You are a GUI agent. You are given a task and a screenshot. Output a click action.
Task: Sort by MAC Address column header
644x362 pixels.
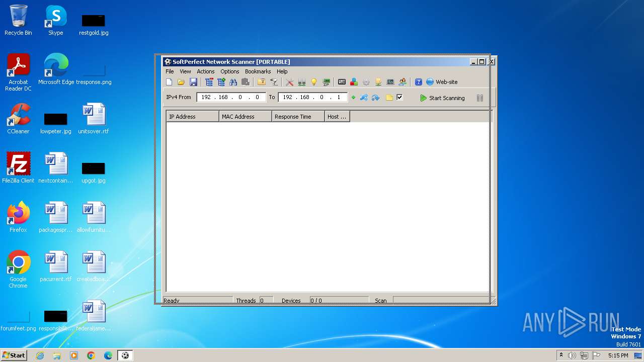coord(246,117)
